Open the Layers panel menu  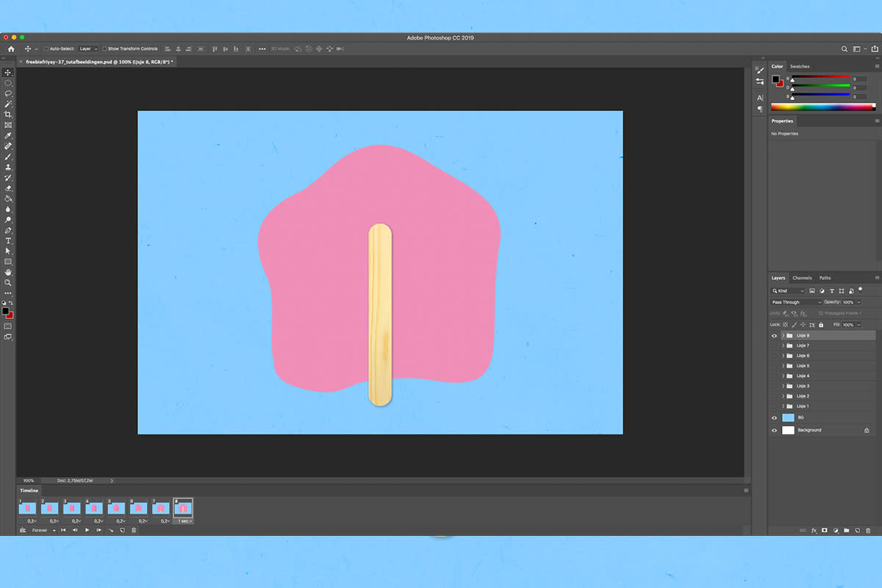[877, 278]
